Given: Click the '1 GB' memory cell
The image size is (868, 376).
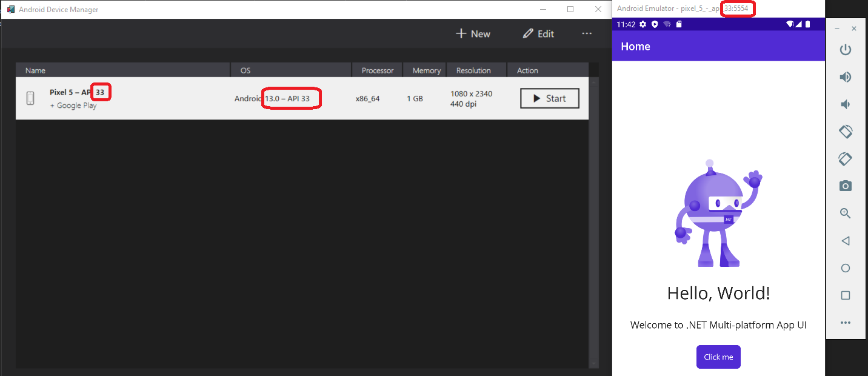Looking at the screenshot, I should 415,98.
